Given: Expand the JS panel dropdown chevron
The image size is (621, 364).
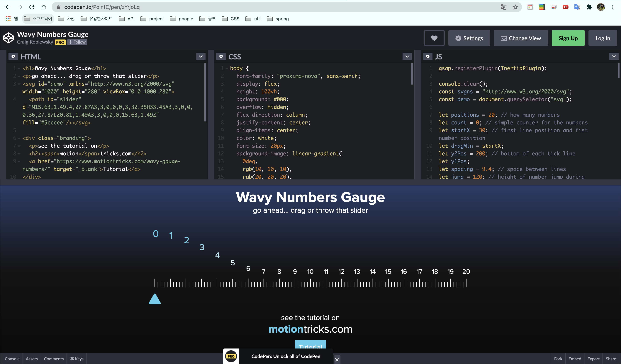Looking at the screenshot, I should coord(614,57).
